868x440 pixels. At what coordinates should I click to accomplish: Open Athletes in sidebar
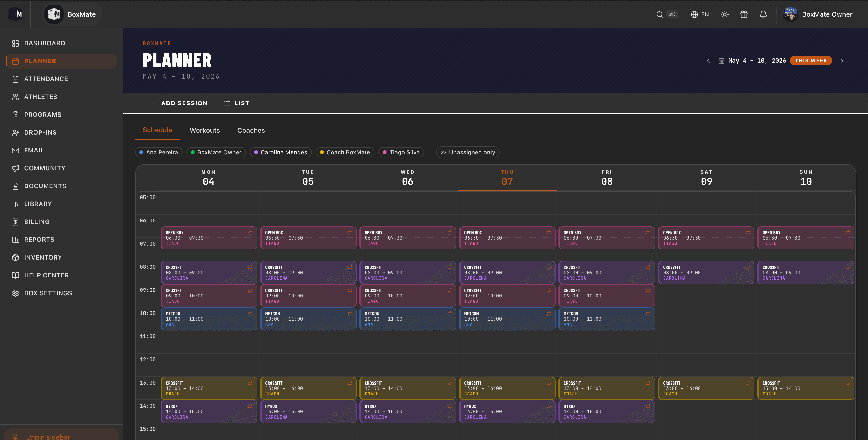61,97
